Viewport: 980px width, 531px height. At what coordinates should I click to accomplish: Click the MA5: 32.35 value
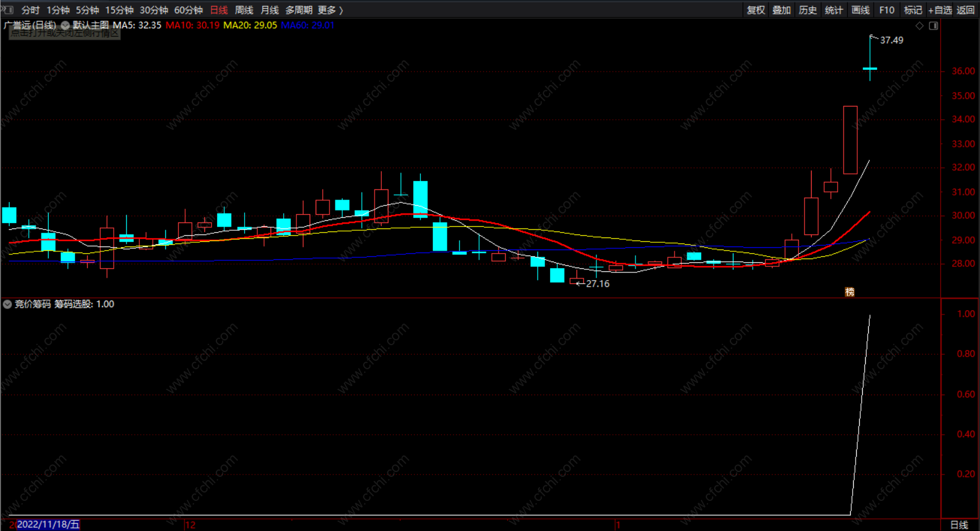137,25
